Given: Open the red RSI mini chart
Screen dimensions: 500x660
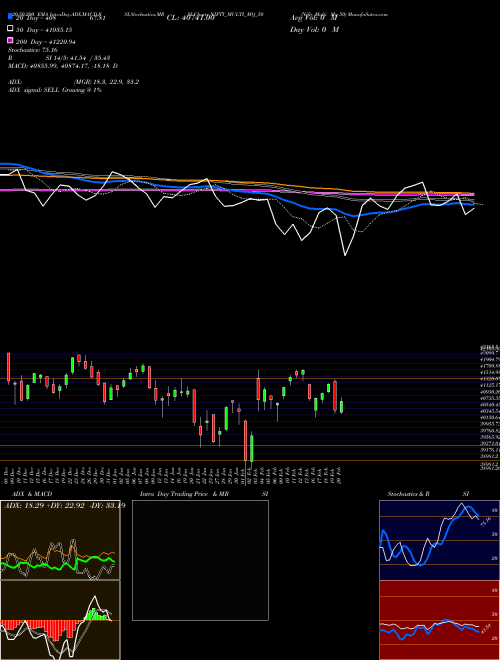Looking at the screenshot, I should click(439, 620).
